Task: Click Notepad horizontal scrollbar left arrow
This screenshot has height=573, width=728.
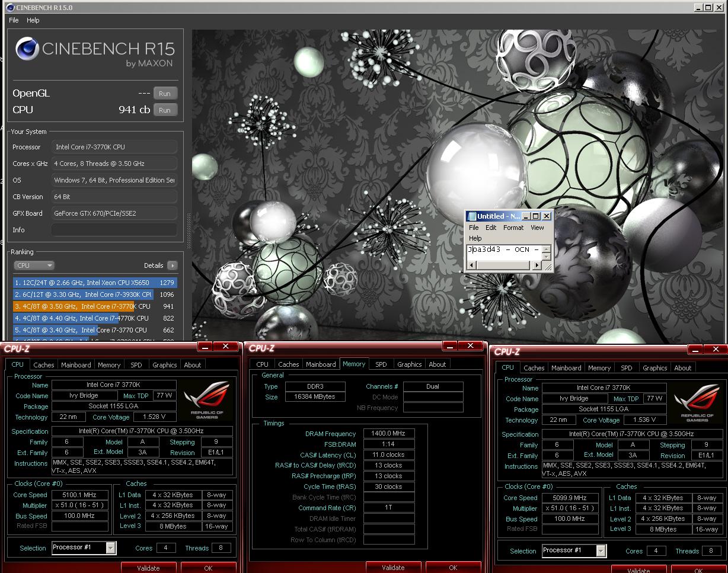Action: tap(472, 265)
